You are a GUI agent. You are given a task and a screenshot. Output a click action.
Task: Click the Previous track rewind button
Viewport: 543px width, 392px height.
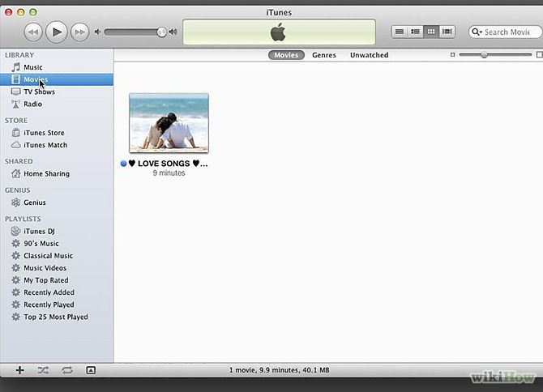(x=33, y=32)
